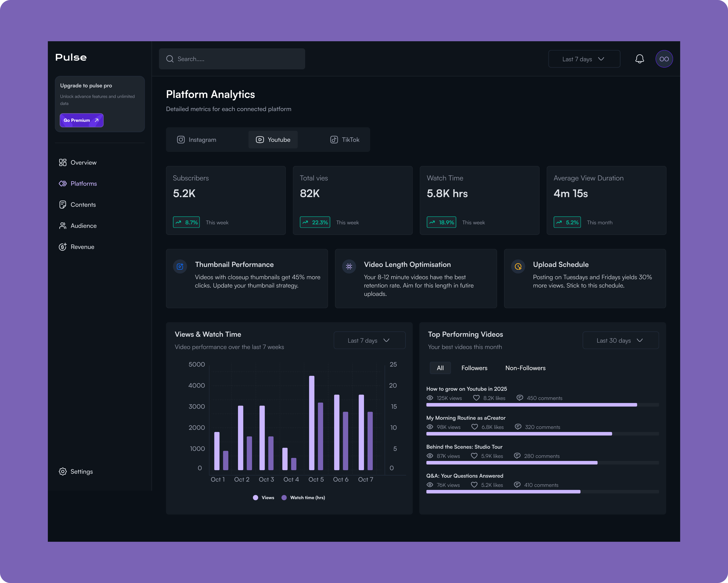Screen dimensions: 728x583
Task: Switch to the TikTok tab
Action: coord(345,140)
